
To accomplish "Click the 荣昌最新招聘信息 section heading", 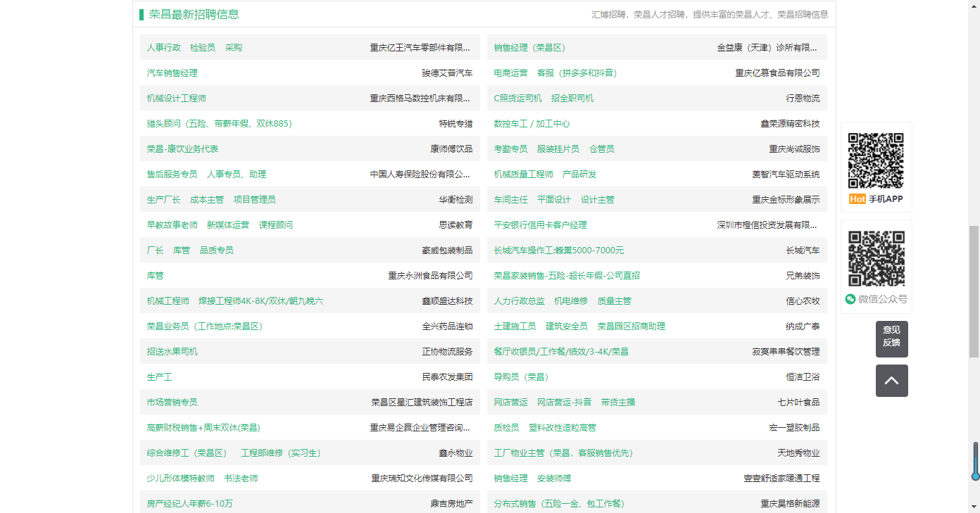I will tap(194, 14).
